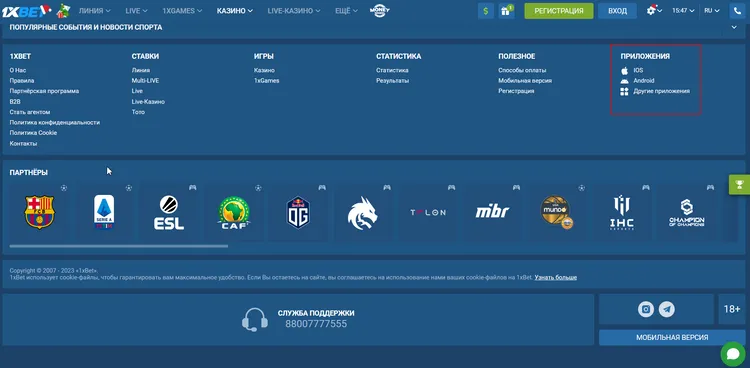The image size is (750, 368).
Task: Open ESL partner logo
Action: [169, 212]
